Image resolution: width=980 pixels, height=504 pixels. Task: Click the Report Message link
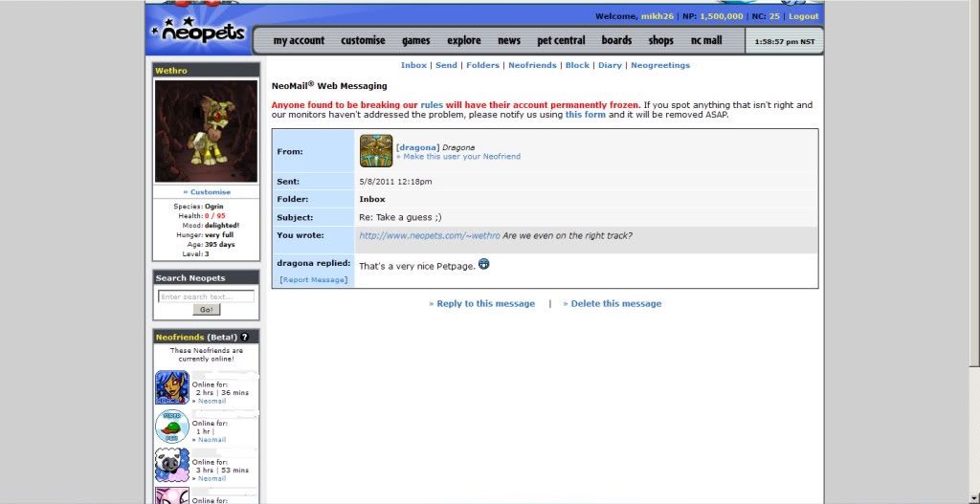[x=314, y=280]
